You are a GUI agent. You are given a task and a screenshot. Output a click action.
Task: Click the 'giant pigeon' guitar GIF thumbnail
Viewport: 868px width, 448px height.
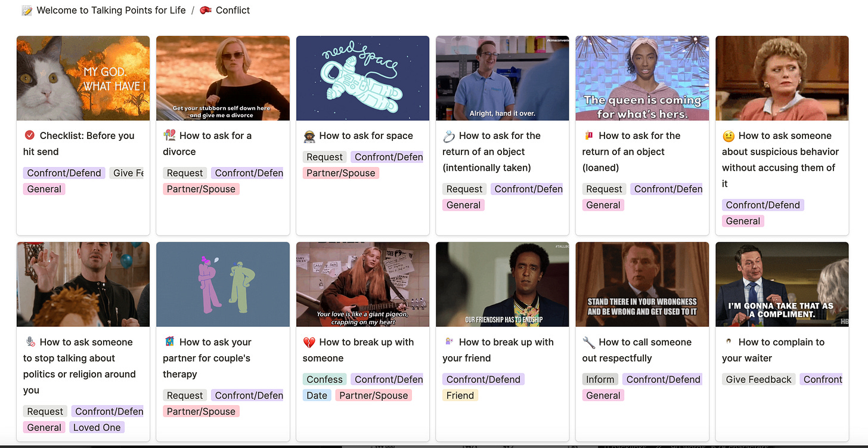point(362,285)
